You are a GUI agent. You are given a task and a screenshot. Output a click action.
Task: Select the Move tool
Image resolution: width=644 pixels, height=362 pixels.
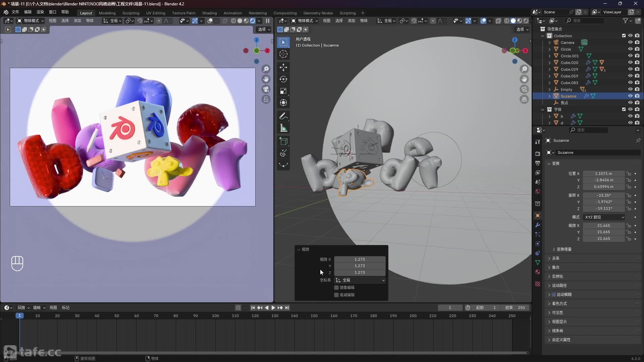(x=283, y=67)
